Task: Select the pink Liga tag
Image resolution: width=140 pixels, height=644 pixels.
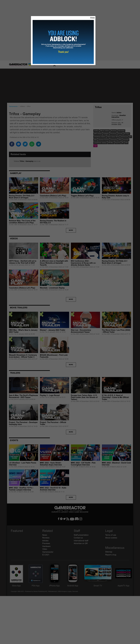Action: click(95, 146)
